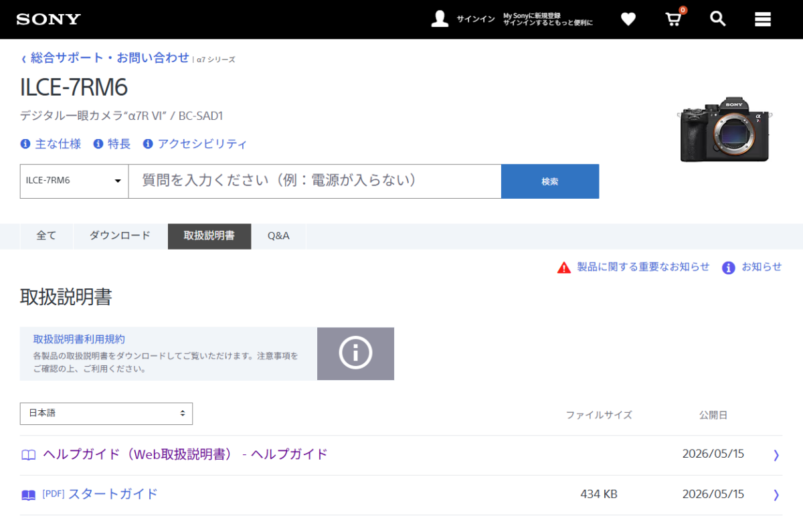Open the お知らせ link
The image size is (803, 532).
(762, 266)
